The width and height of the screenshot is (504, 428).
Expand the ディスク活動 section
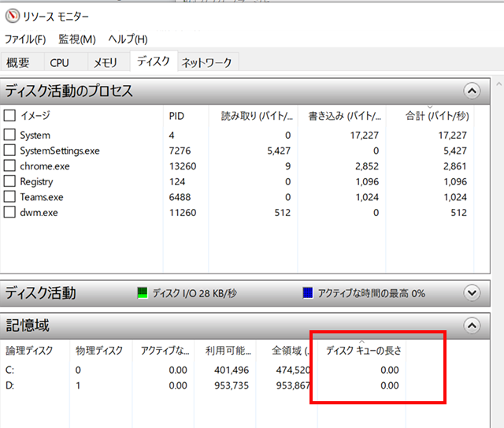(472, 293)
